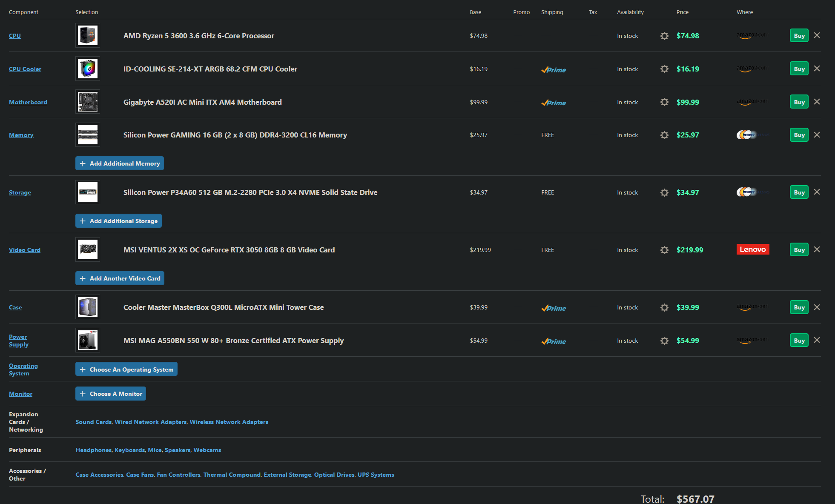Click gear icon for Silicon Power P34A60 SSD

664,192
